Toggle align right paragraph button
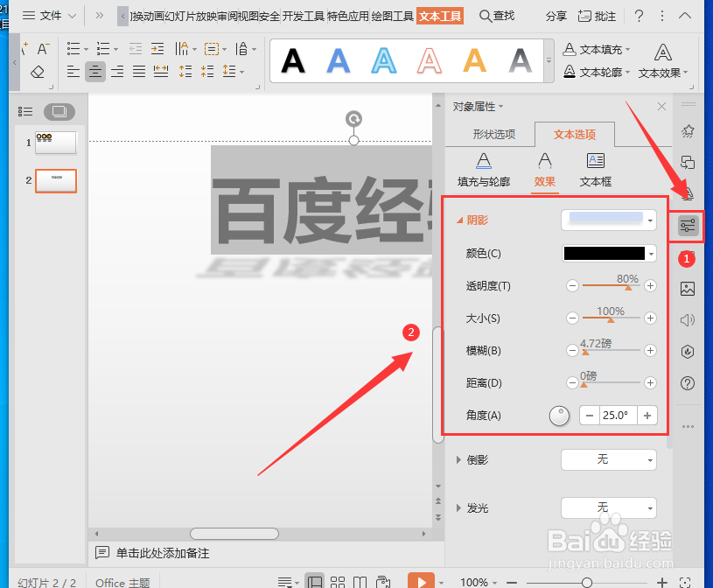 point(117,71)
